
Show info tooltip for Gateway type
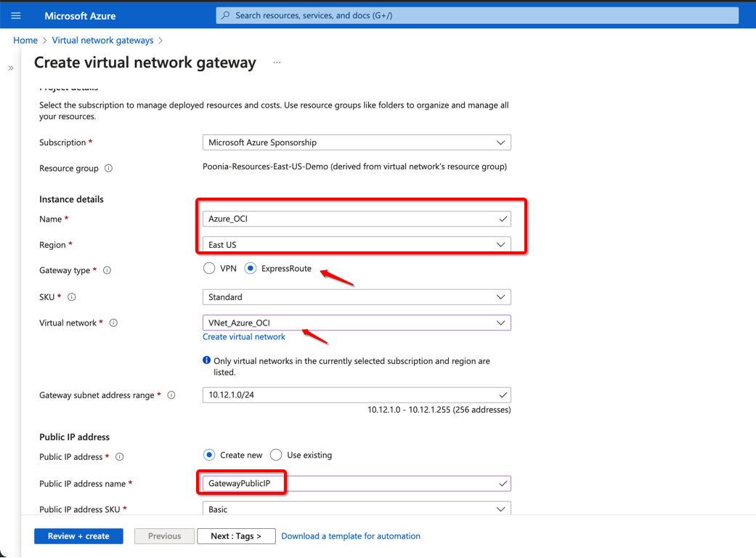pos(107,270)
